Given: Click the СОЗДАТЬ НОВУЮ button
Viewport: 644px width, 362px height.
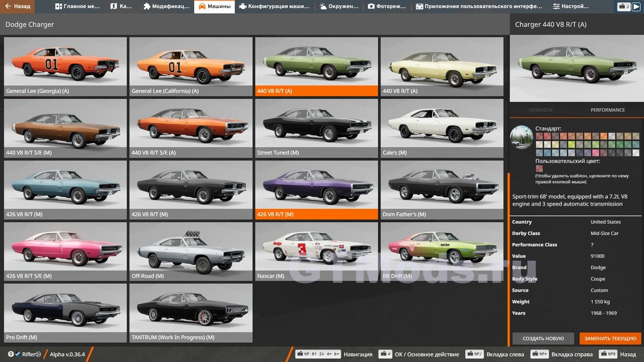Looking at the screenshot, I should pyautogui.click(x=543, y=338).
